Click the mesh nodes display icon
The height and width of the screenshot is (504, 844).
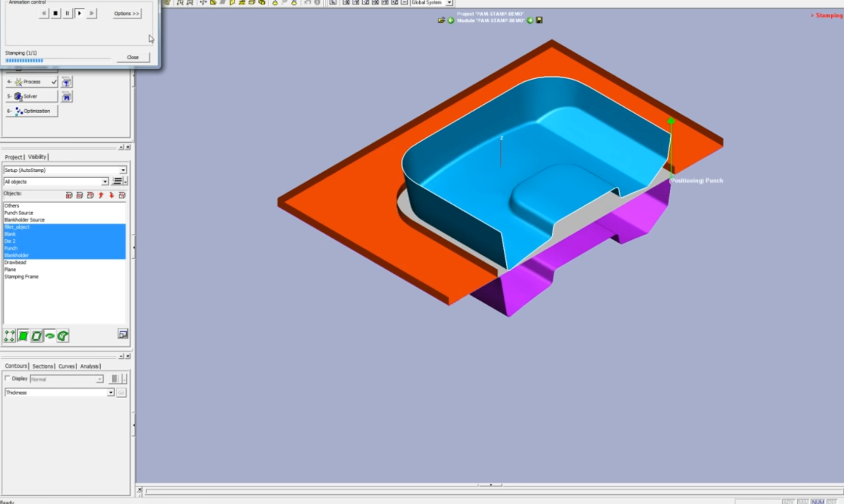(x=9, y=336)
